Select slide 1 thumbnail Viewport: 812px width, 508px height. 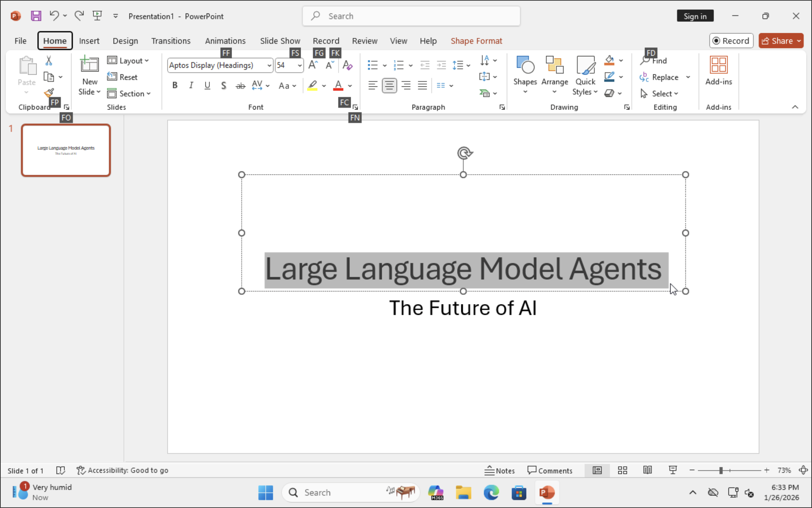(x=66, y=150)
